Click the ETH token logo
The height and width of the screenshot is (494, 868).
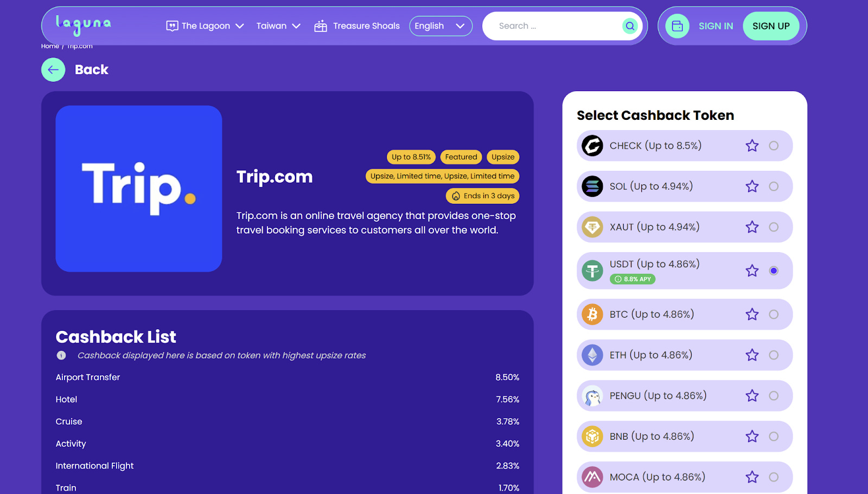[592, 355]
